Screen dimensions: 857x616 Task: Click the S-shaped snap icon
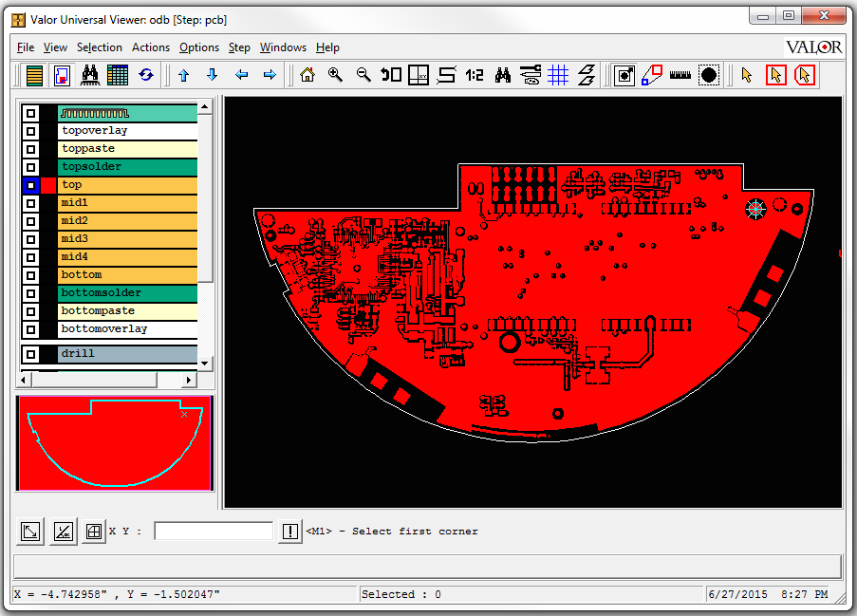pyautogui.click(x=447, y=75)
